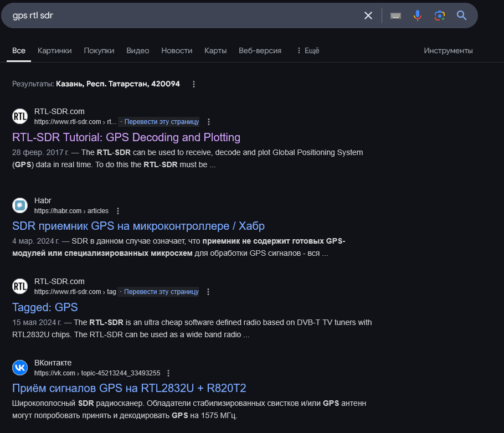Click the RTL favicon of the Tutorial result
The height and width of the screenshot is (433, 504).
(20, 116)
